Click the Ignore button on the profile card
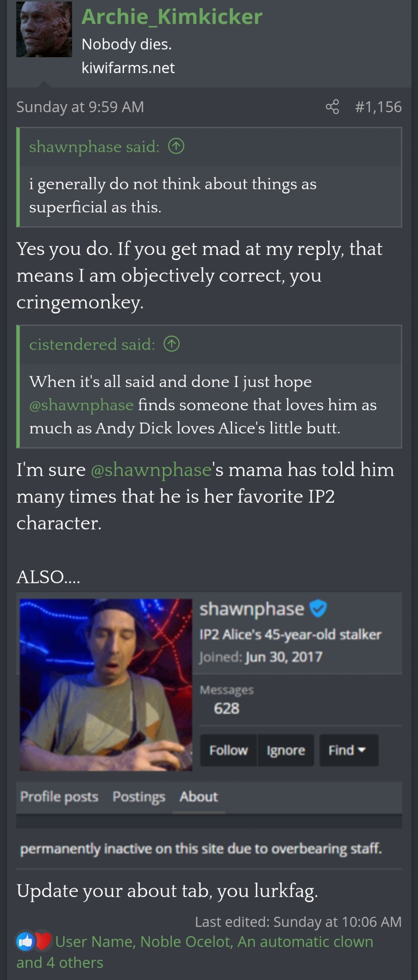The width and height of the screenshot is (418, 980). tap(286, 750)
